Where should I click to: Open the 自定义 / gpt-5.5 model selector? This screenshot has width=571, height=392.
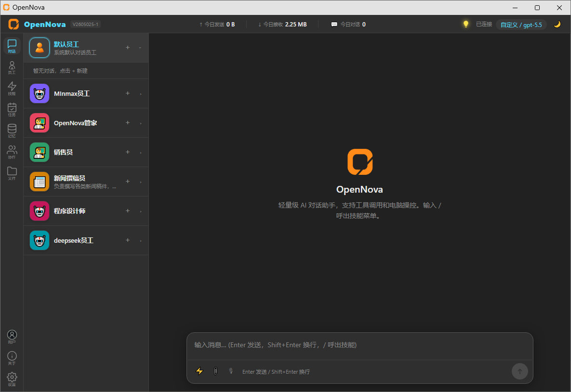(521, 25)
